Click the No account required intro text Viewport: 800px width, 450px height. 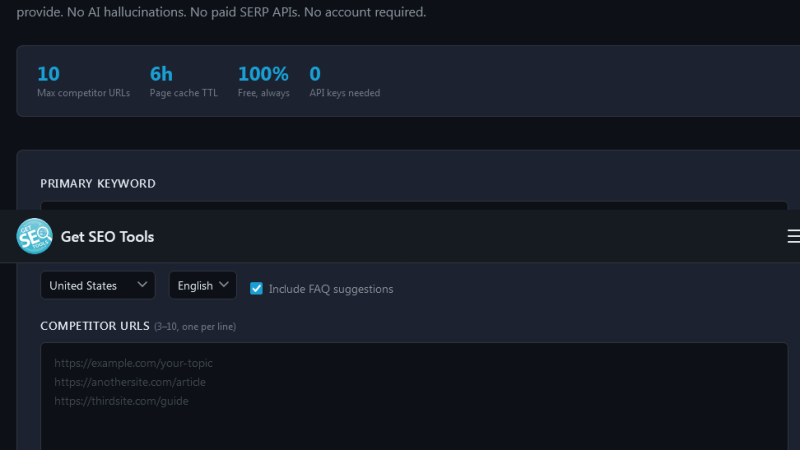point(365,12)
